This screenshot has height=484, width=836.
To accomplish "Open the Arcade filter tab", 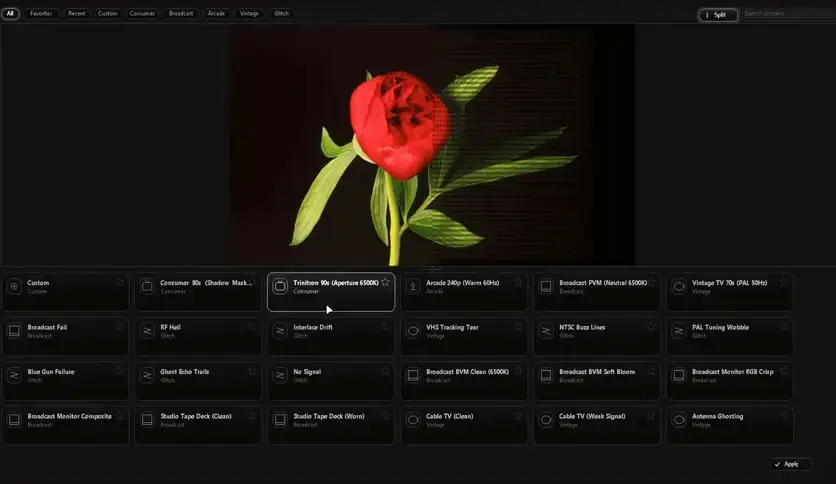I will click(216, 13).
